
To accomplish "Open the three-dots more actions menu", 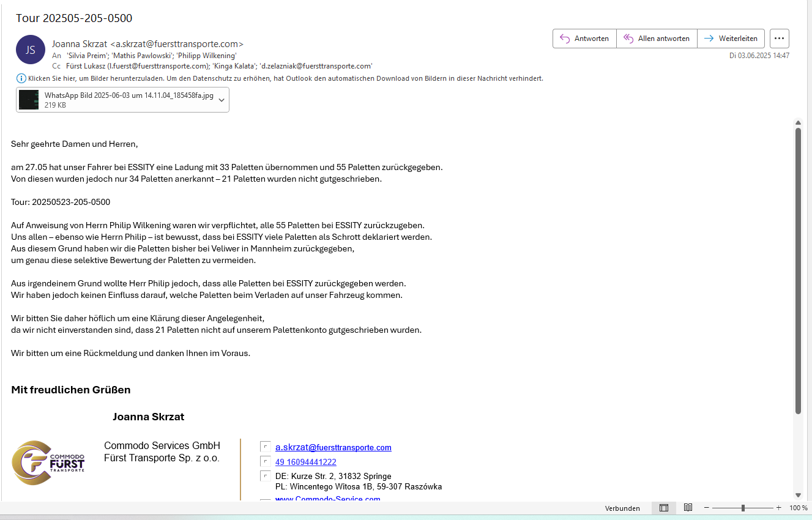I will coord(779,39).
